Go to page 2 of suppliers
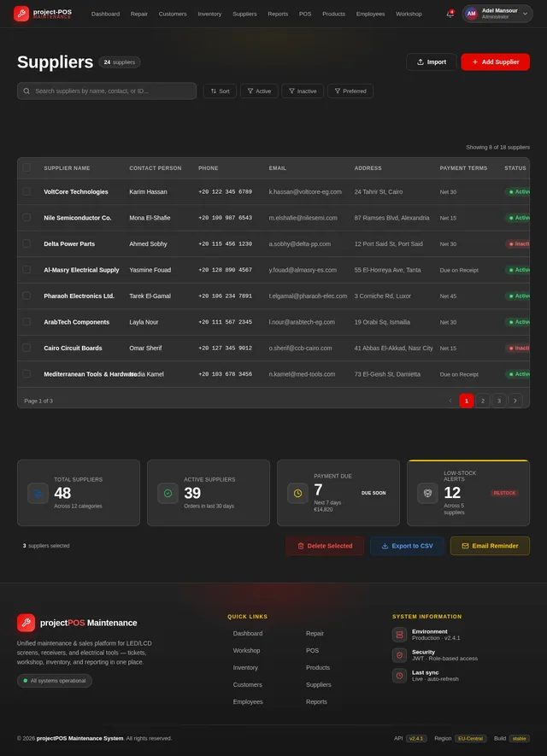Image resolution: width=547 pixels, height=756 pixels. pyautogui.click(x=483, y=401)
